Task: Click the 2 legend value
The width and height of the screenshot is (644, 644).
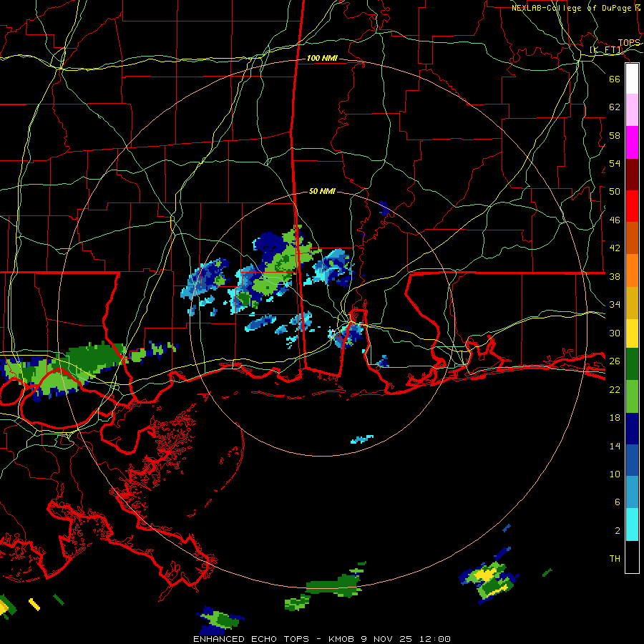Action: (618, 530)
